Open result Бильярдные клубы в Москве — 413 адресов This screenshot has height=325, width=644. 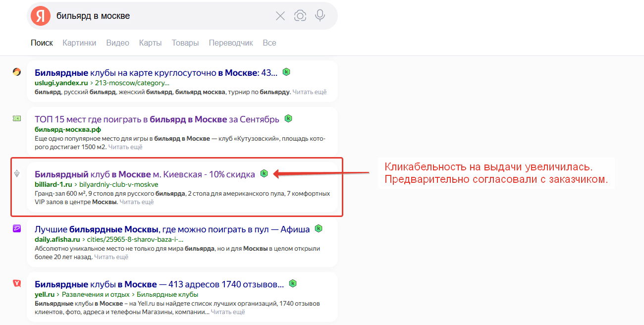click(x=159, y=284)
